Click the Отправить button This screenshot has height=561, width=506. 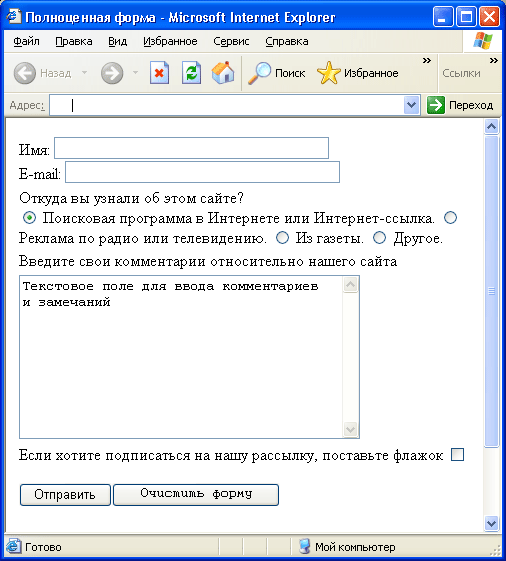(x=65, y=495)
